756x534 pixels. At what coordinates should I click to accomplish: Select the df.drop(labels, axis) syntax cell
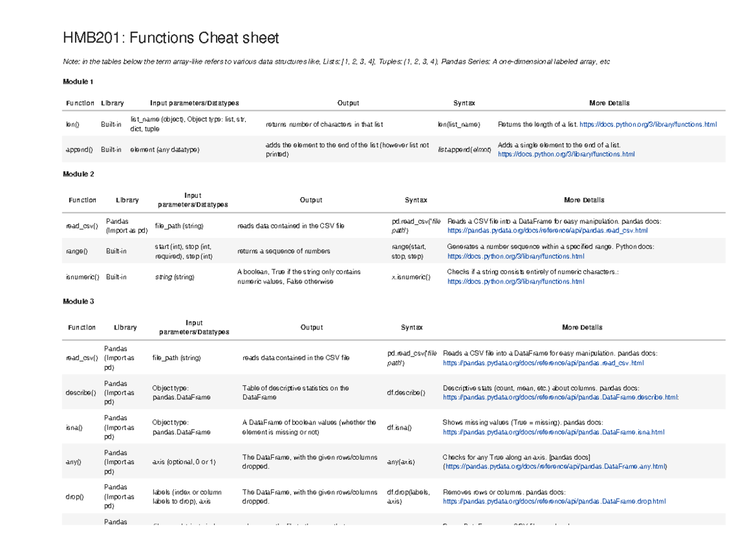[408, 497]
